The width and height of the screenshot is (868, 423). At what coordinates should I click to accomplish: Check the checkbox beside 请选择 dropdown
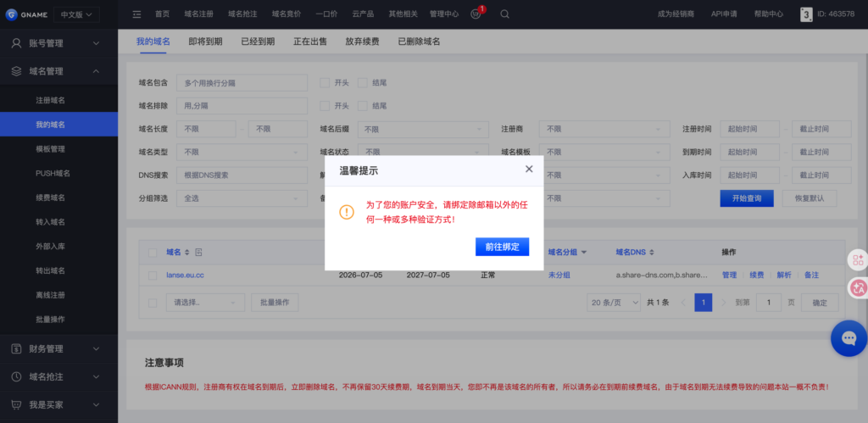[x=153, y=303]
